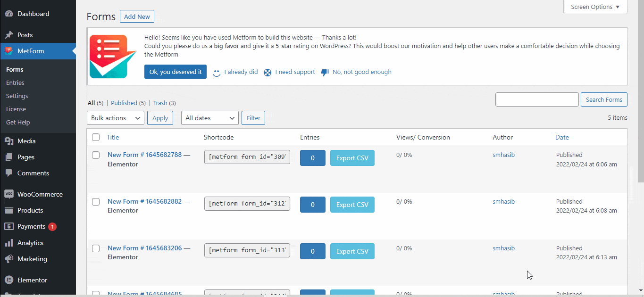The image size is (644, 297).
Task: Click the I already did link
Action: [x=241, y=72]
